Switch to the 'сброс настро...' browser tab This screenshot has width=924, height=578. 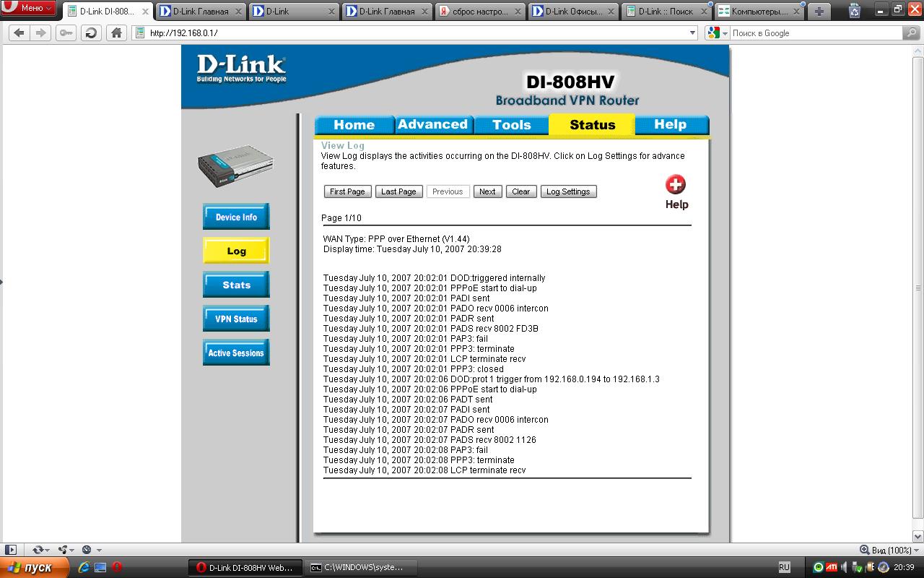click(x=480, y=12)
